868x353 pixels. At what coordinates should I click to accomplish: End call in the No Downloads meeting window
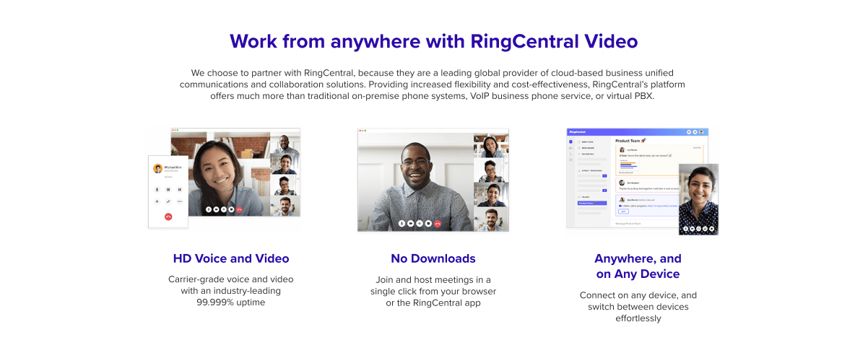(438, 224)
